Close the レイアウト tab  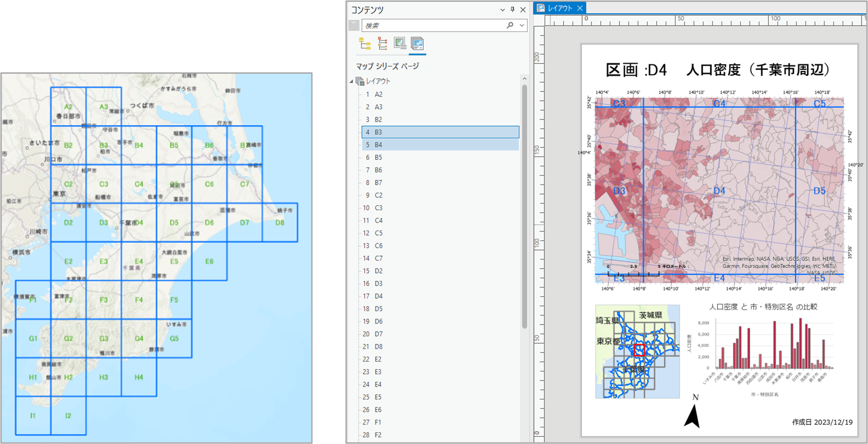point(580,8)
